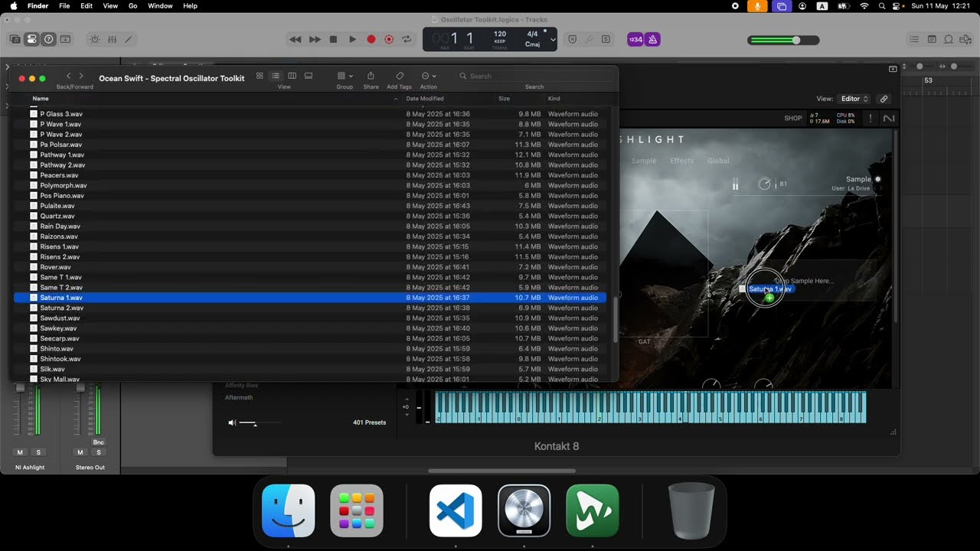The height and width of the screenshot is (551, 980).
Task: Open the Kontakt SHOP link
Action: tap(793, 118)
